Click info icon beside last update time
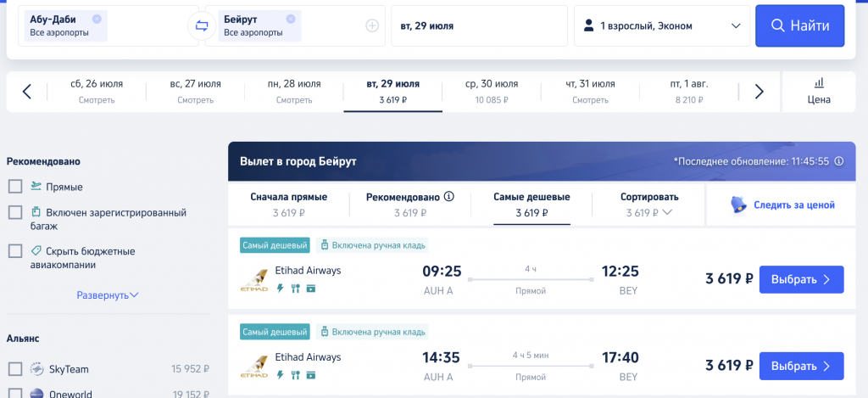This screenshot has width=868, height=398. [x=838, y=161]
